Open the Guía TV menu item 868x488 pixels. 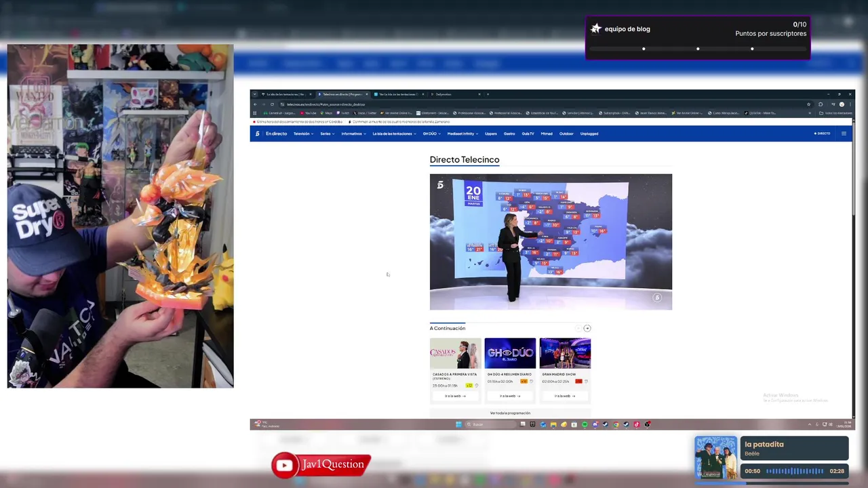pyautogui.click(x=528, y=134)
